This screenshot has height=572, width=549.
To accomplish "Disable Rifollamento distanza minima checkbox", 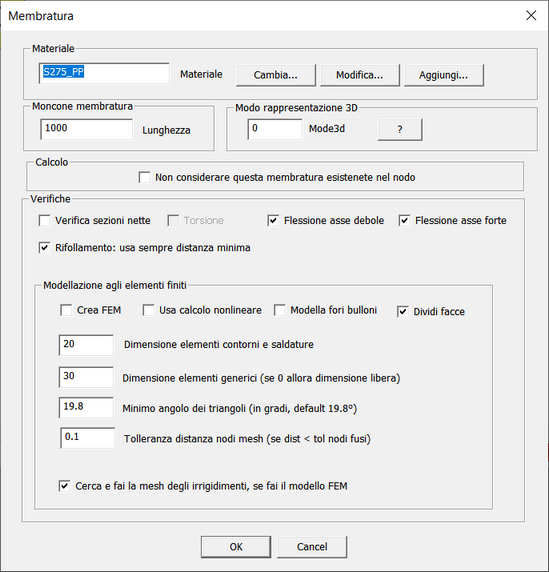I will [45, 248].
